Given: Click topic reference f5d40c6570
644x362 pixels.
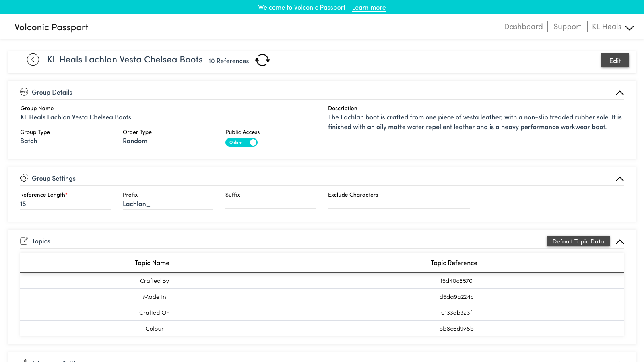Looking at the screenshot, I should [456, 281].
